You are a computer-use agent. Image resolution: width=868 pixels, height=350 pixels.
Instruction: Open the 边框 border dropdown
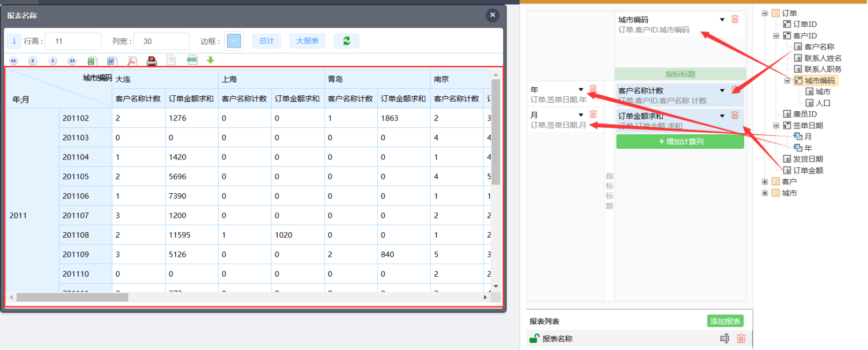pos(234,41)
